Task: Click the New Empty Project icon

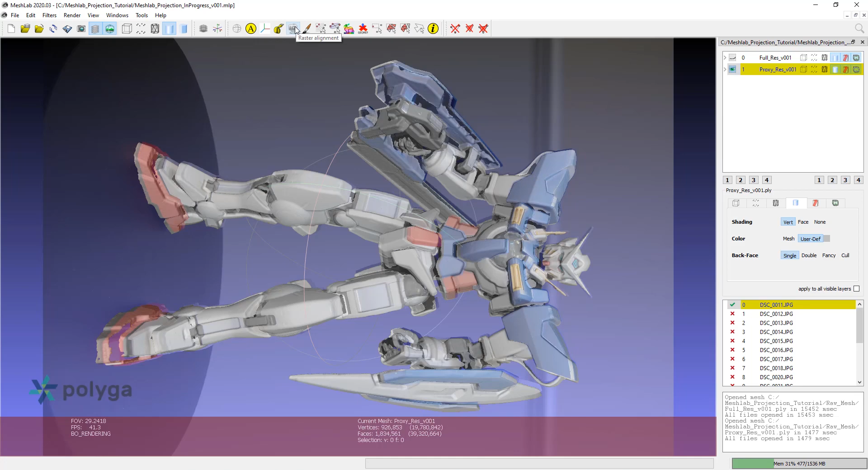Action: coord(11,29)
